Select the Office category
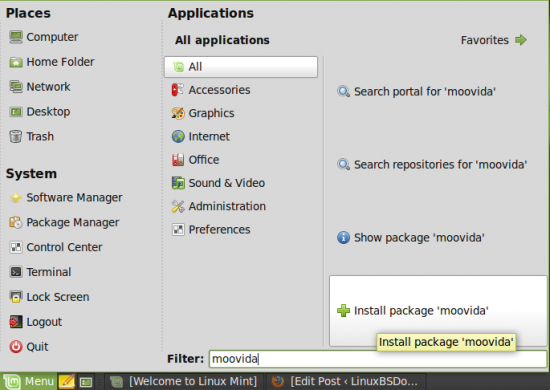550x390 pixels. click(195, 160)
